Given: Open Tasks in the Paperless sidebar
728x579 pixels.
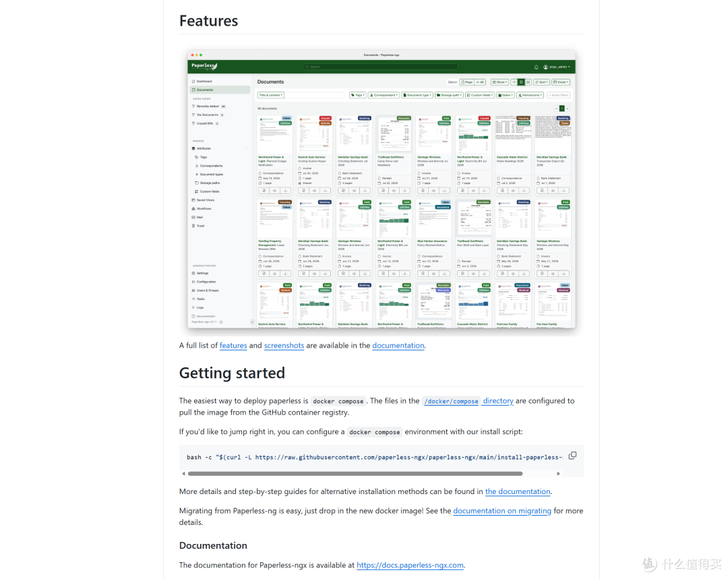Looking at the screenshot, I should tap(198, 299).
